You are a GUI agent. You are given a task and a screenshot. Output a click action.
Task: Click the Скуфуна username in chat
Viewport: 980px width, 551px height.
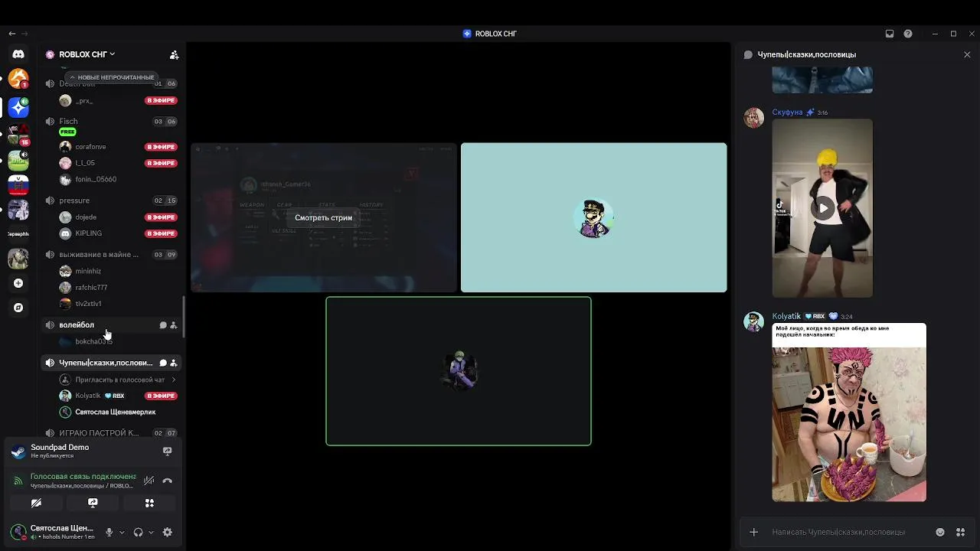787,112
